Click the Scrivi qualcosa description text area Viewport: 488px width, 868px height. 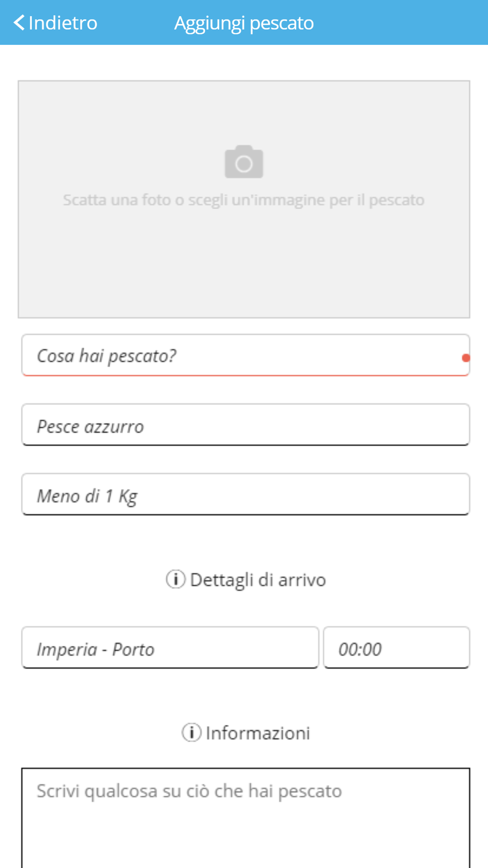pyautogui.click(x=245, y=818)
